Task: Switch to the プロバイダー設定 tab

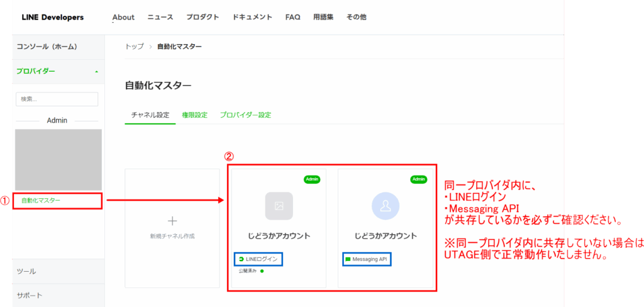Action: pos(246,115)
